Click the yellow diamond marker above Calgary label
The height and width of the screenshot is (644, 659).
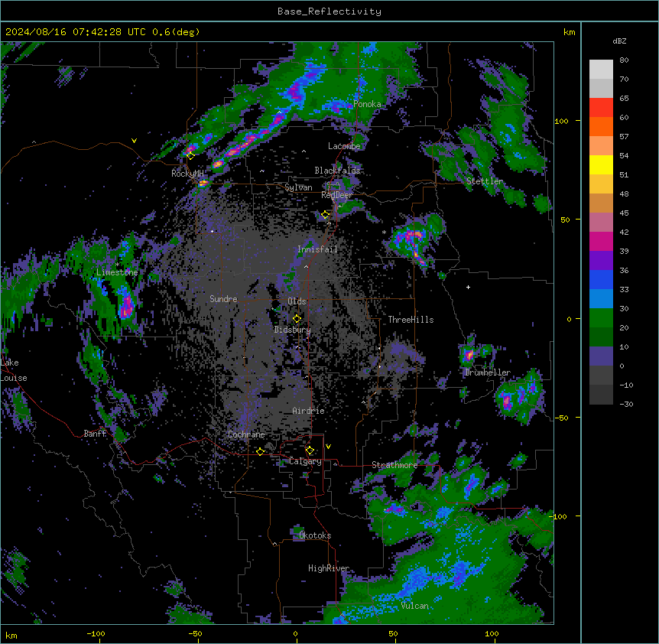coord(310,450)
